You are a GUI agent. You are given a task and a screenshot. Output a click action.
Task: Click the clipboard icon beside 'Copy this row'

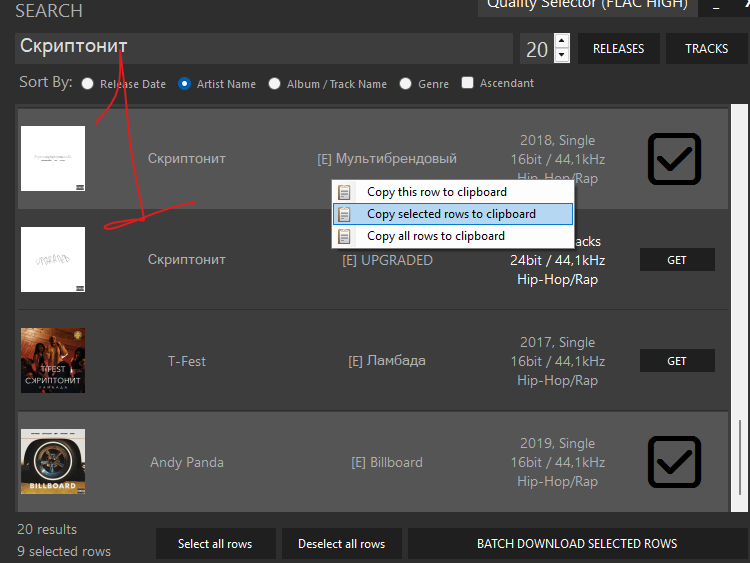click(x=345, y=192)
